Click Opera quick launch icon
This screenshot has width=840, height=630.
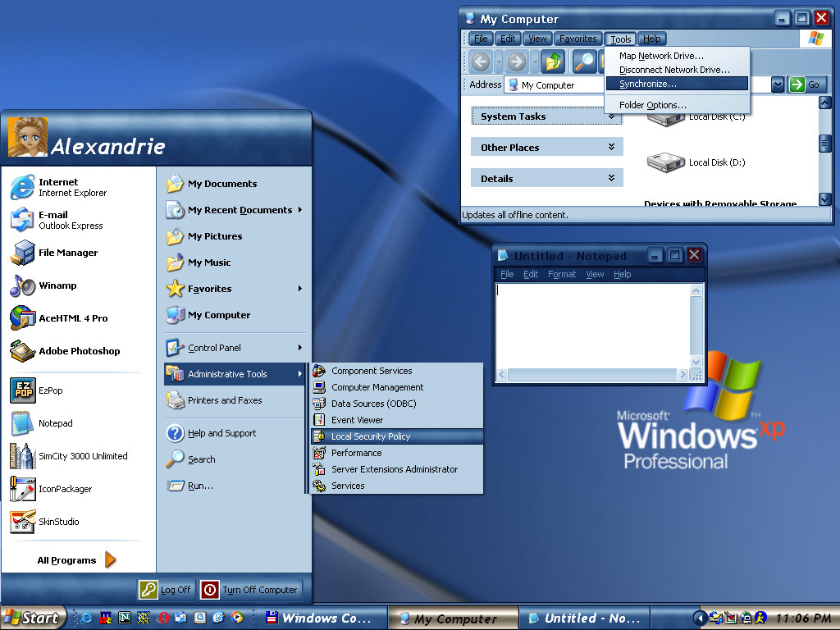coord(163,618)
